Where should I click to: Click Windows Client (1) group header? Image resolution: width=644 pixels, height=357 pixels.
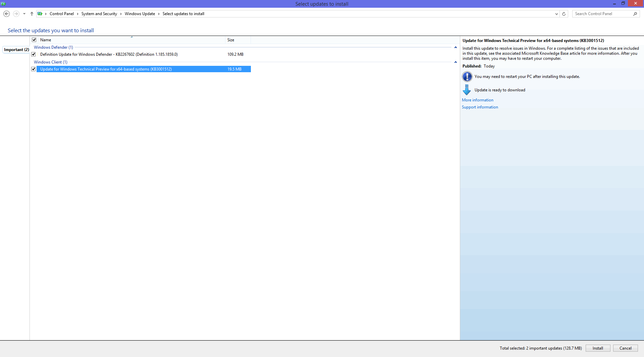(x=51, y=62)
